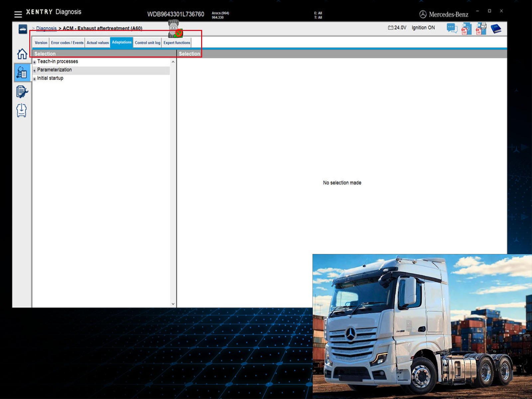Expand the Teach-in processes tree node

click(35, 62)
